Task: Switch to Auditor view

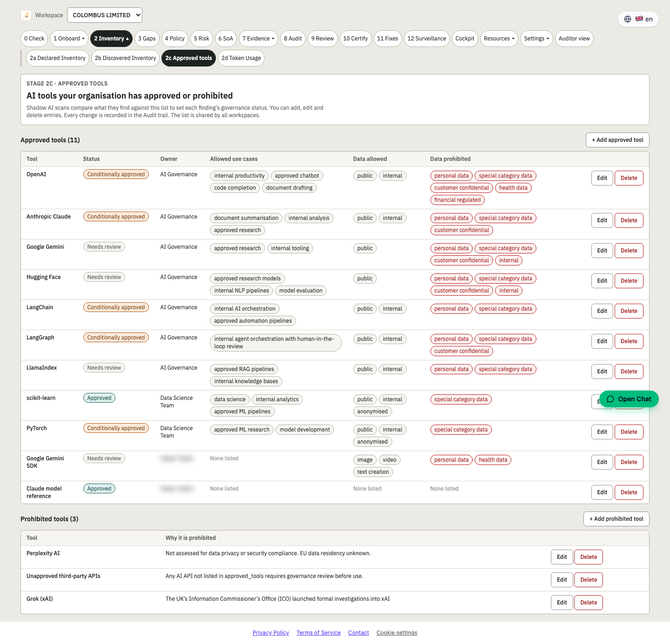Action: (574, 39)
